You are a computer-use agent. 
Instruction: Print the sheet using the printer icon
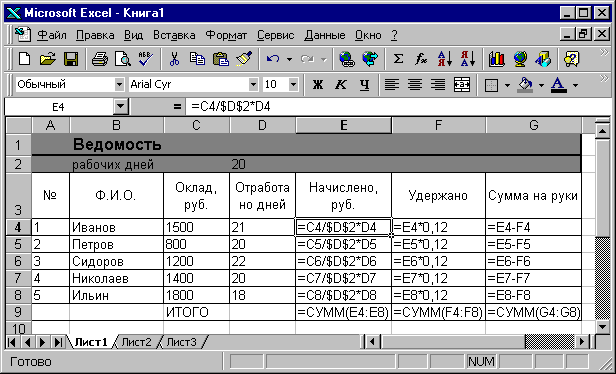(99, 59)
